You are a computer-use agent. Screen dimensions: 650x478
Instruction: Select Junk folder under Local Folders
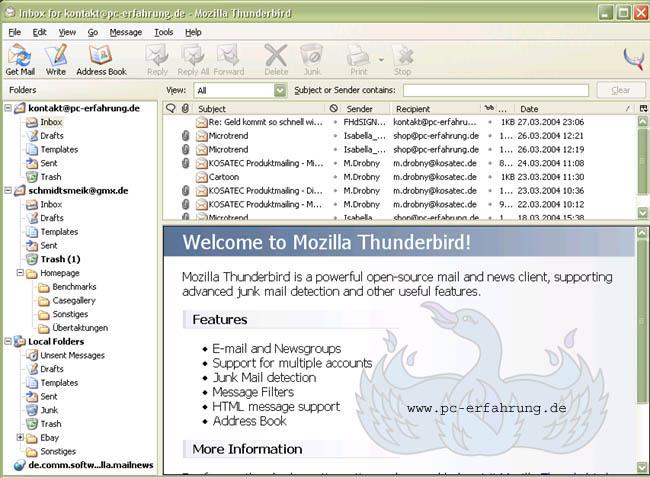(49, 410)
